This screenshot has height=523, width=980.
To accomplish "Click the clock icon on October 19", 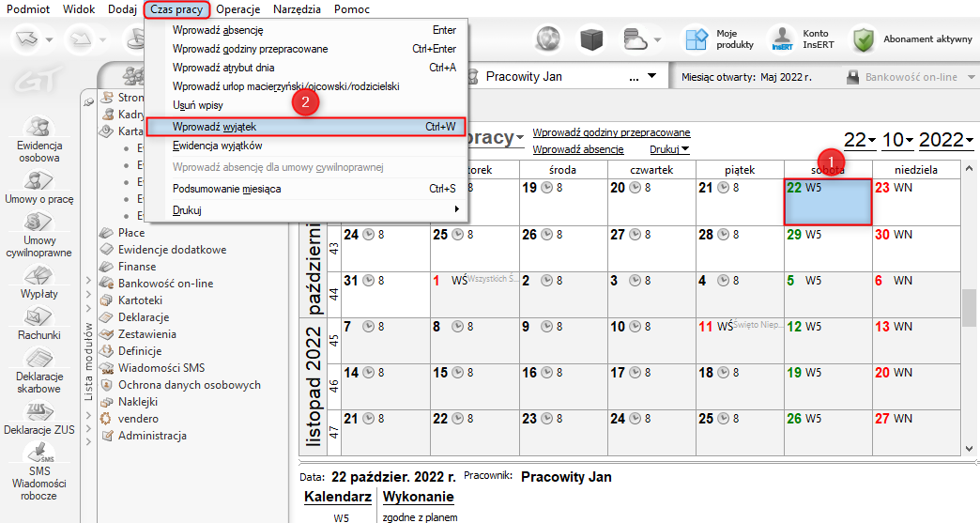I will pyautogui.click(x=547, y=188).
